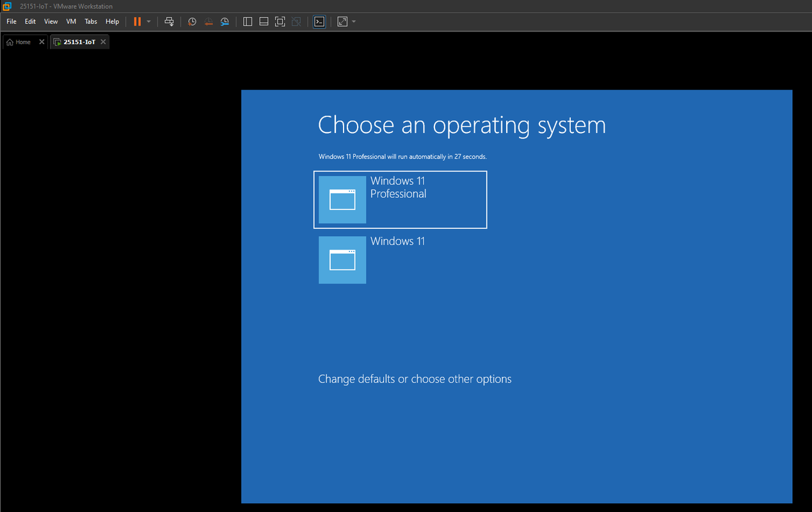Click Send Ctrl+Alt+Del toolbar icon

(169, 21)
